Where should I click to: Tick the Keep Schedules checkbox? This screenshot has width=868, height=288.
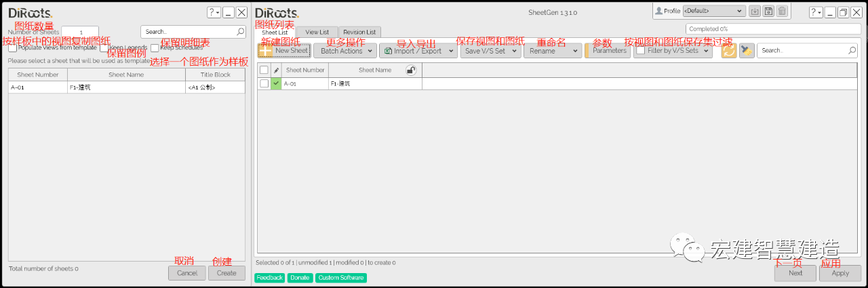[x=155, y=48]
